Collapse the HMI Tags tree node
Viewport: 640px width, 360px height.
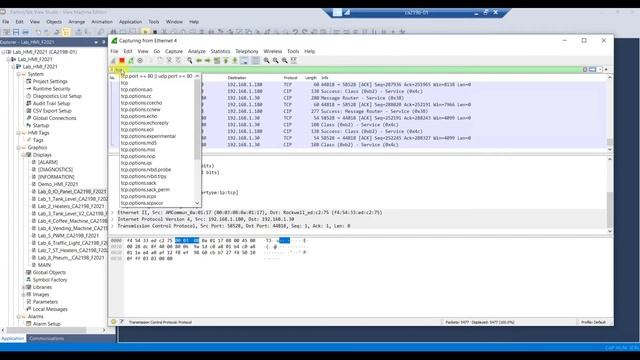[x=18, y=133]
